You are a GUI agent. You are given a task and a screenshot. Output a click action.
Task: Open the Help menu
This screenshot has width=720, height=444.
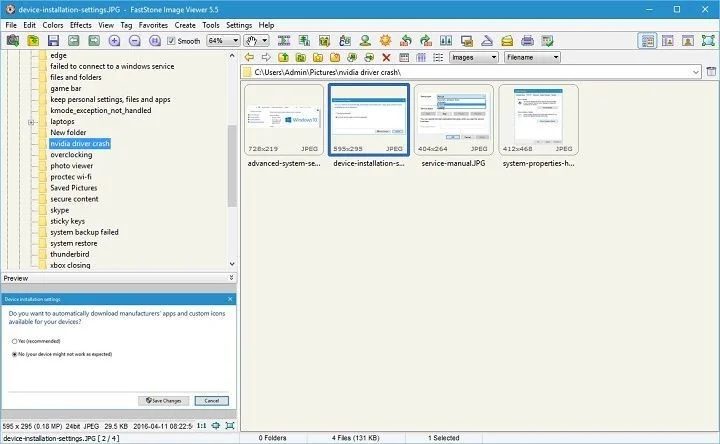266,25
